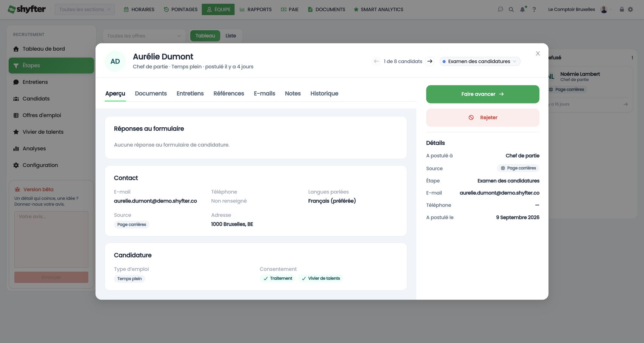Open the chat bubble icon in header
This screenshot has width=644, height=343.
[501, 9]
